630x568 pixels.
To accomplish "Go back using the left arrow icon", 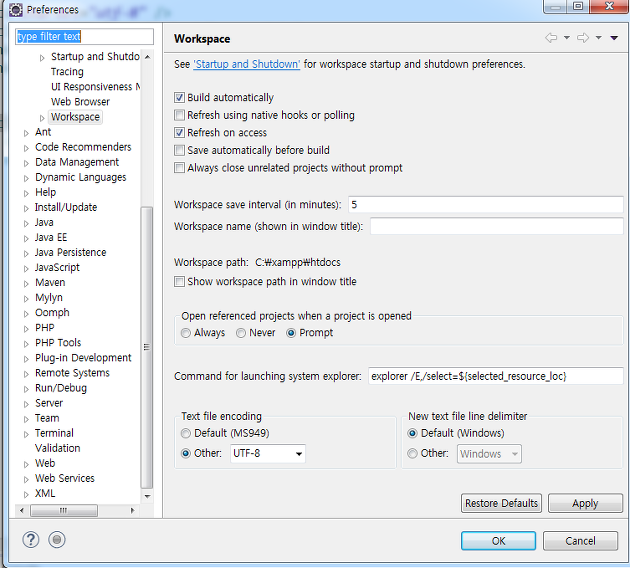I will (x=551, y=38).
